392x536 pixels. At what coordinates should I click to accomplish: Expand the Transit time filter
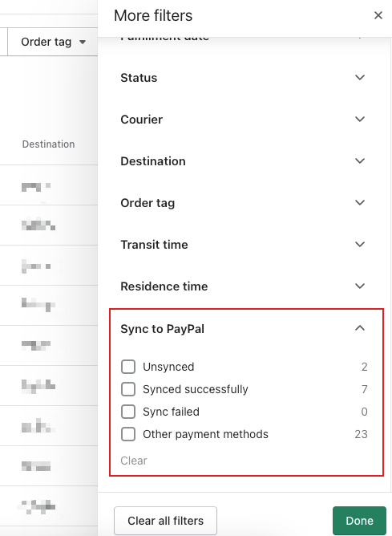pos(243,245)
